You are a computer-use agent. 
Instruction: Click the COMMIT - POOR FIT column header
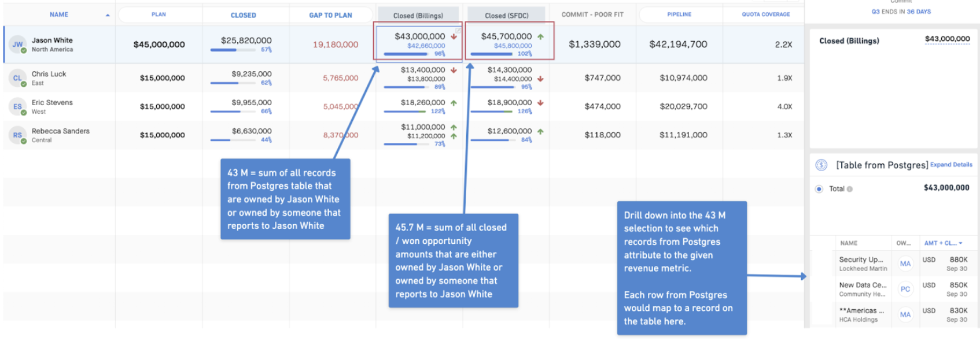[592, 14]
